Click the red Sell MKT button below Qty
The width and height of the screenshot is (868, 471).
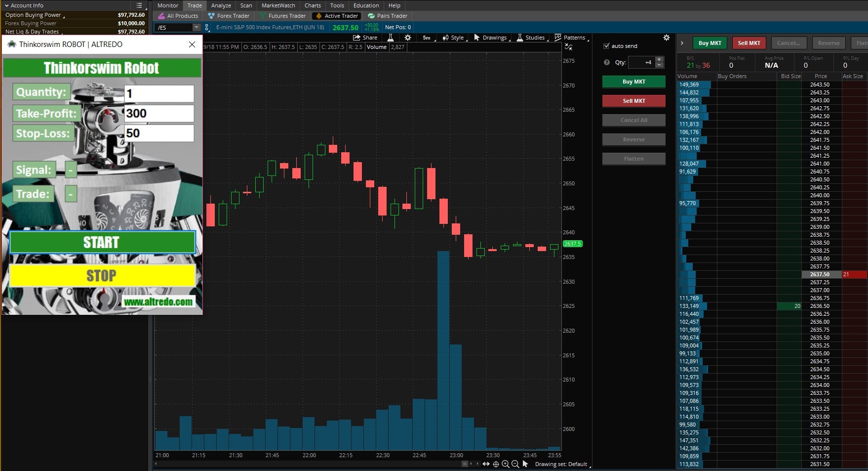coord(633,101)
